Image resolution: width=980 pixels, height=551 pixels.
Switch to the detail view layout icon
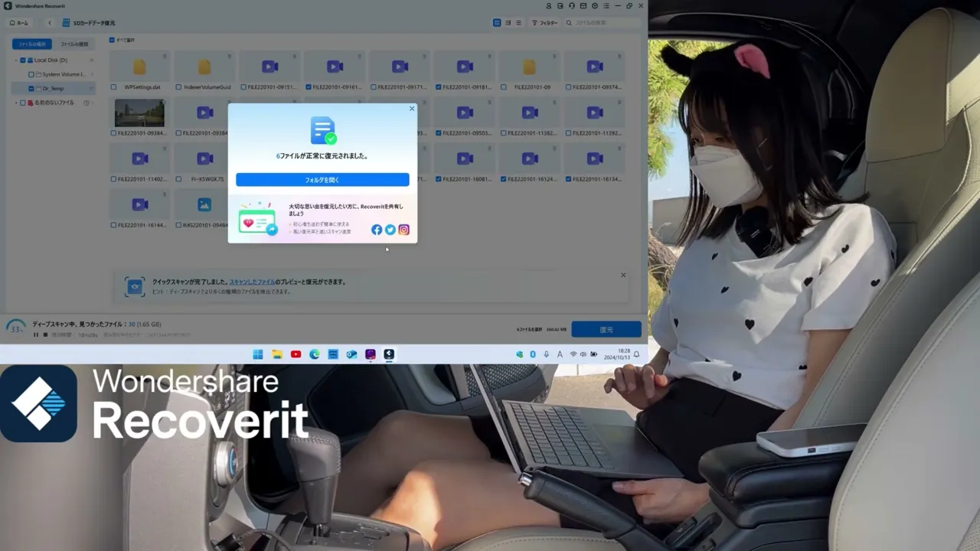click(x=508, y=23)
